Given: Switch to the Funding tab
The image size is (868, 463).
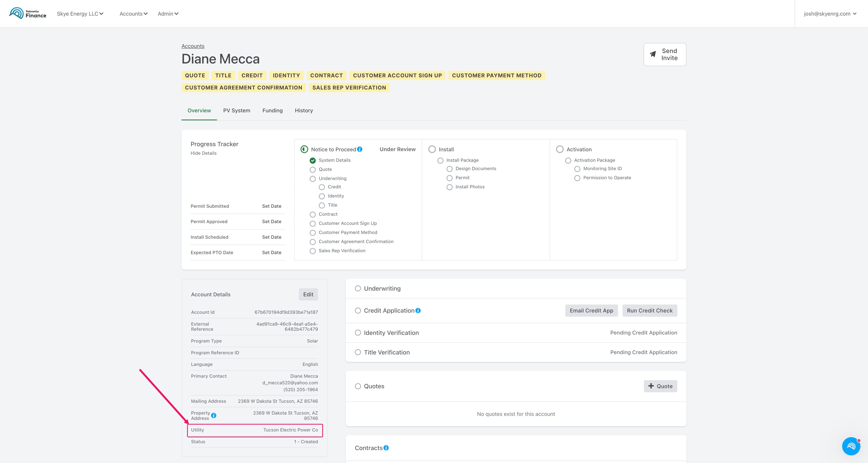Looking at the screenshot, I should coord(272,111).
